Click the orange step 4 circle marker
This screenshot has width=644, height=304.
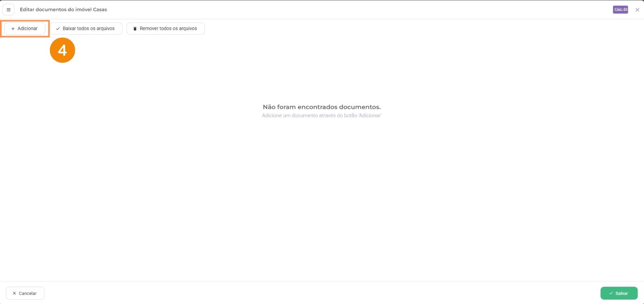point(62,50)
